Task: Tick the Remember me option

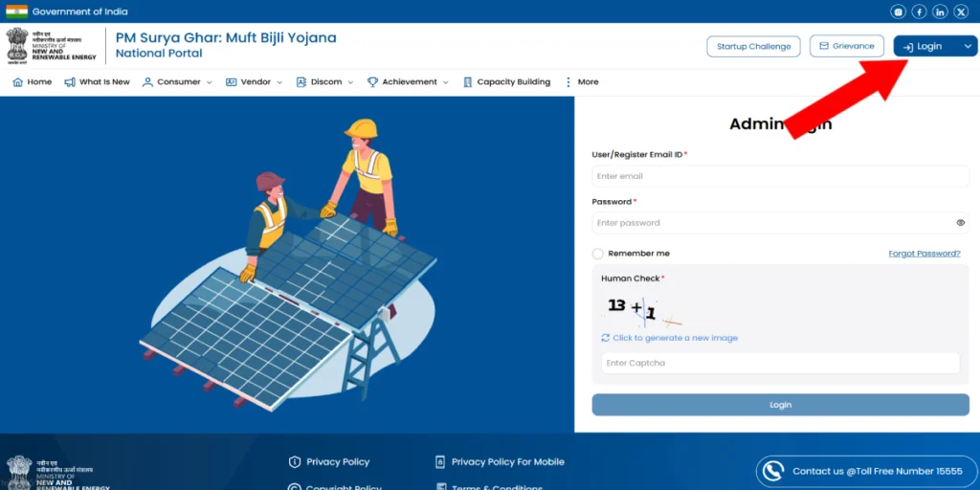Action: click(597, 254)
